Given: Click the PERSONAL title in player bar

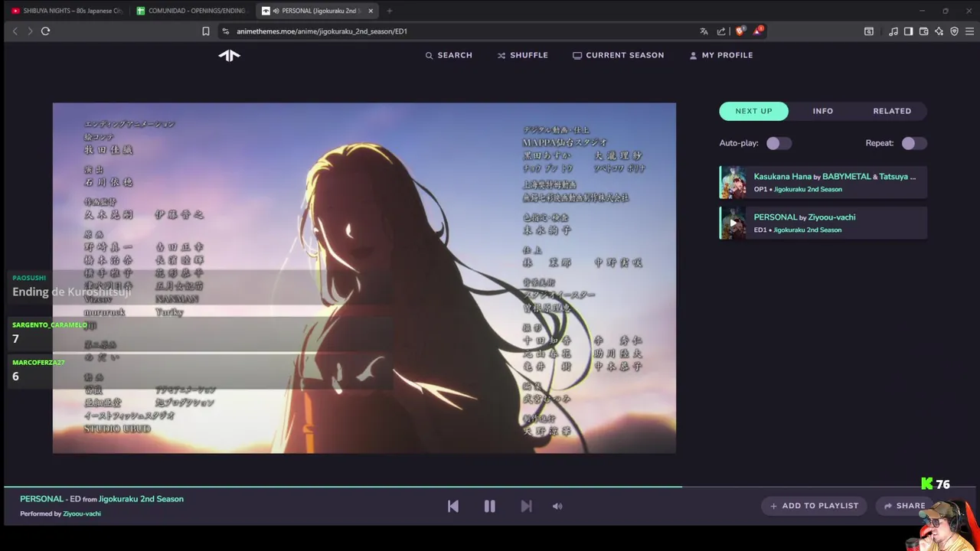Looking at the screenshot, I should pyautogui.click(x=41, y=499).
